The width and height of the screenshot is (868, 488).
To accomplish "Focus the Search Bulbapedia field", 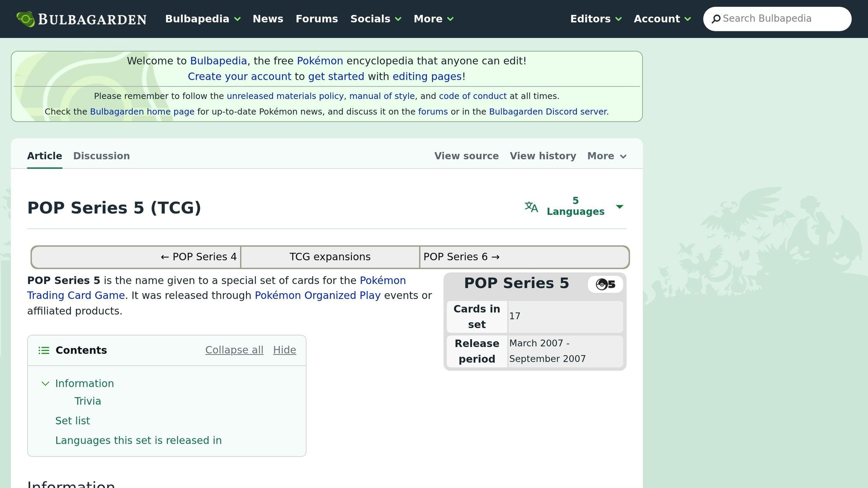I will click(777, 19).
